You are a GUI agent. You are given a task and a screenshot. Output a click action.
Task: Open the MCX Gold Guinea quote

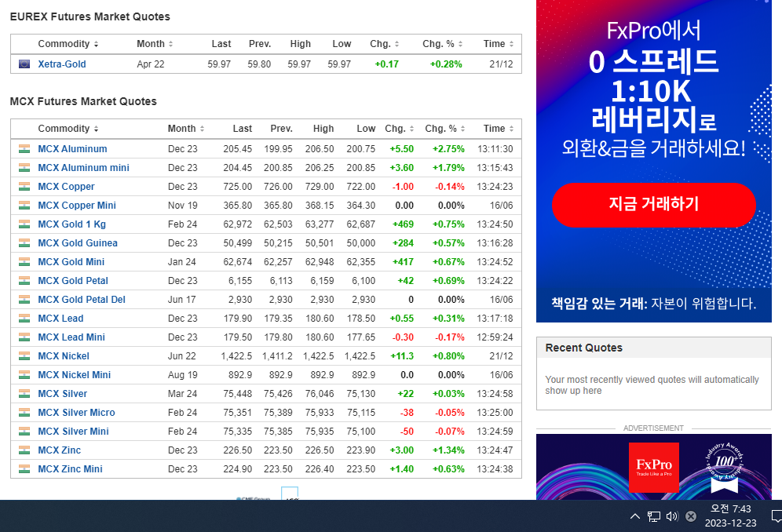point(78,242)
